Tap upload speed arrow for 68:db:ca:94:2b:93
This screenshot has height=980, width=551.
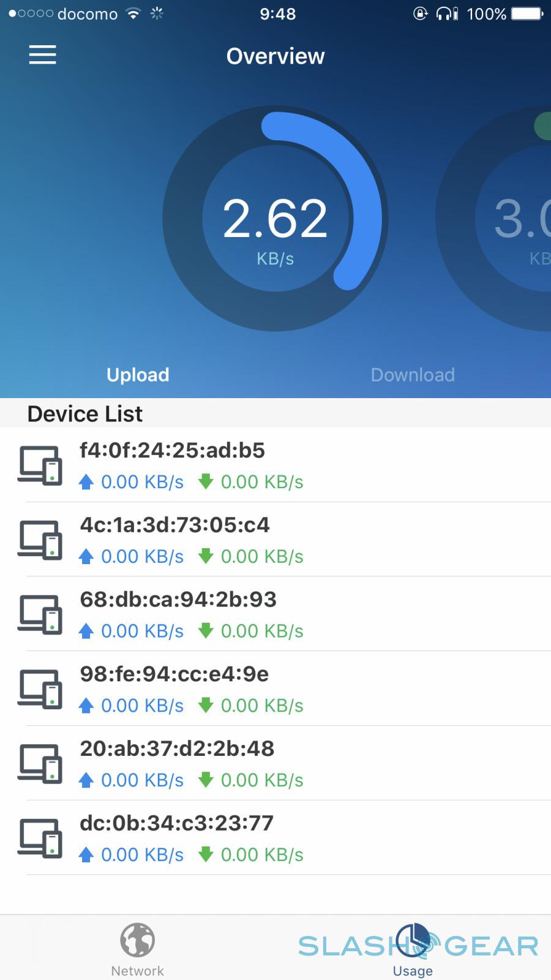coord(86,631)
